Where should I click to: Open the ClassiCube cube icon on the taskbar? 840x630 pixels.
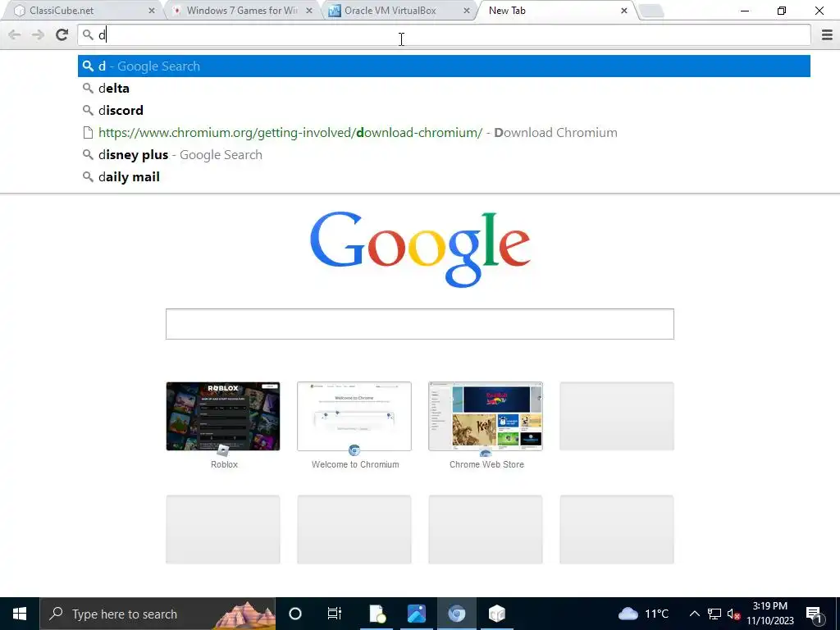(496, 614)
